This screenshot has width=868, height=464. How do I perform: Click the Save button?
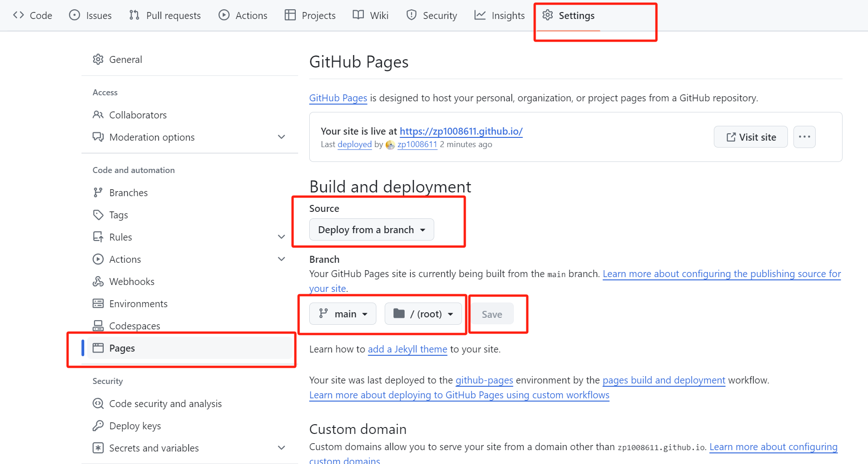tap(492, 314)
